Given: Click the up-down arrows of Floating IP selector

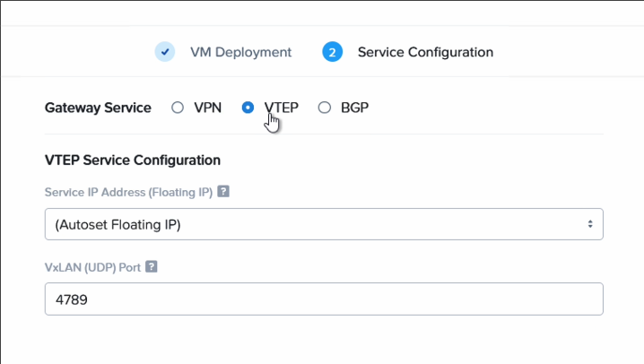Looking at the screenshot, I should pyautogui.click(x=590, y=224).
